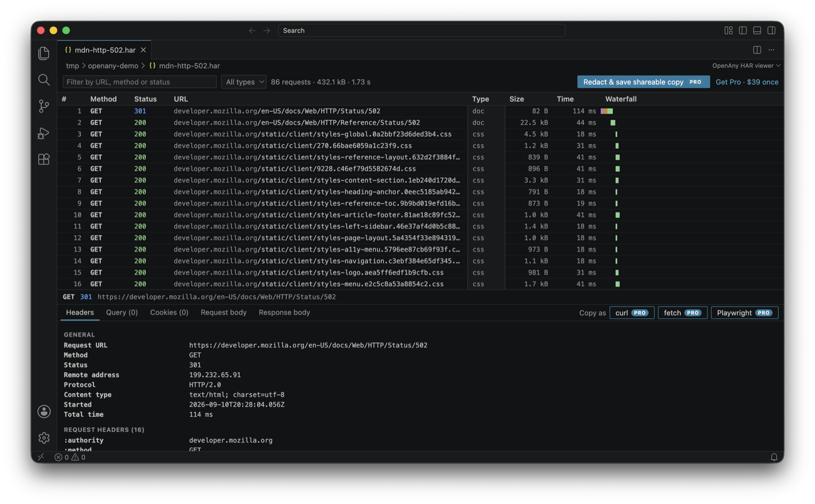Switch to the Response body tab
Viewport: 815px width, 504px height.
tap(284, 313)
